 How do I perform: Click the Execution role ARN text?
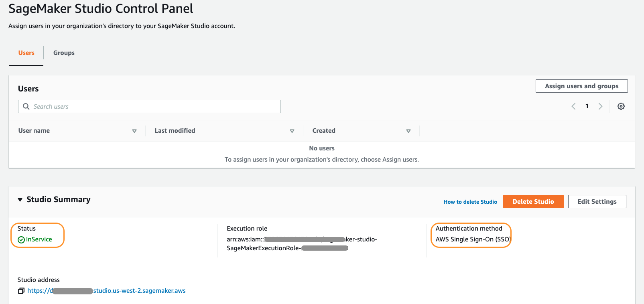click(302, 243)
